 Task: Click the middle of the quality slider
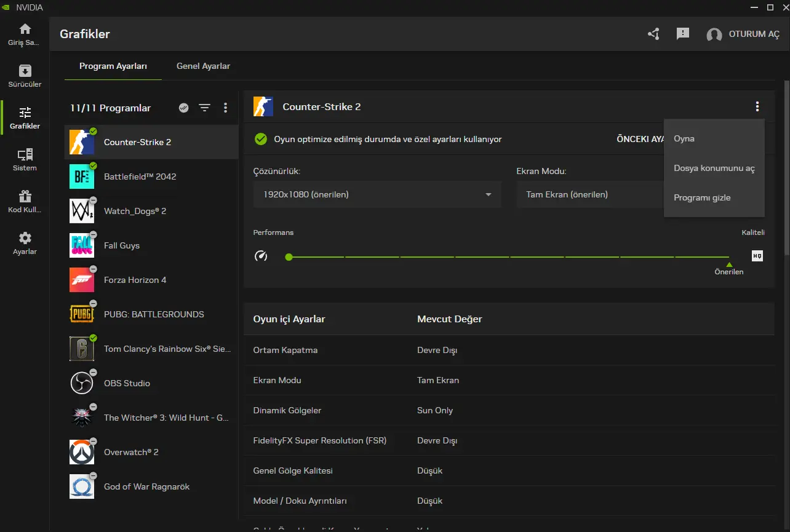tap(509, 257)
